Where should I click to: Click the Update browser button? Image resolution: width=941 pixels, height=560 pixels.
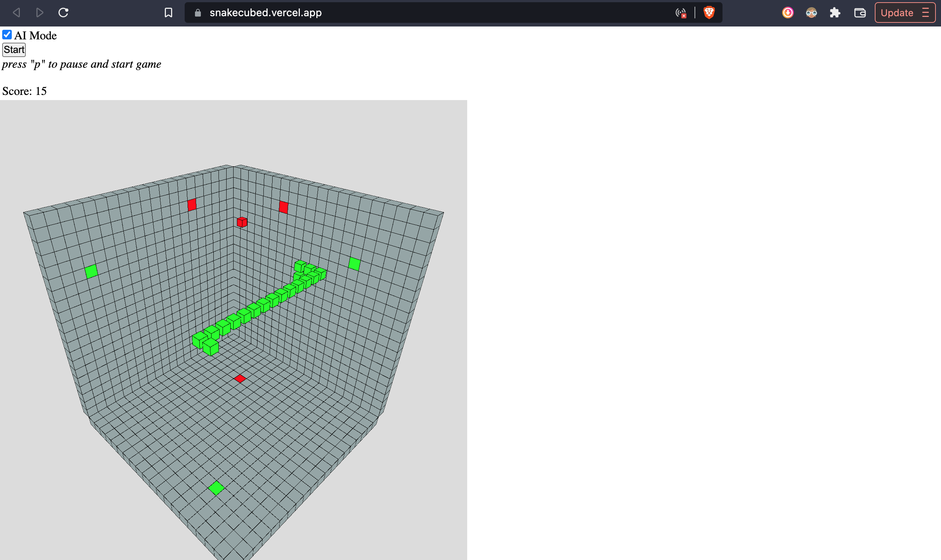click(896, 13)
